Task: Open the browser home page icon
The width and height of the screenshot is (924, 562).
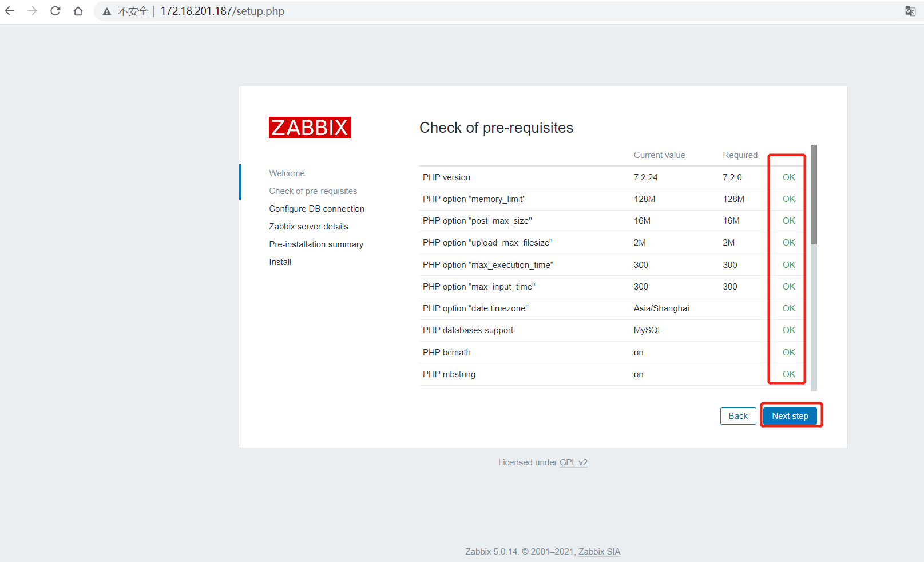Action: (x=78, y=11)
